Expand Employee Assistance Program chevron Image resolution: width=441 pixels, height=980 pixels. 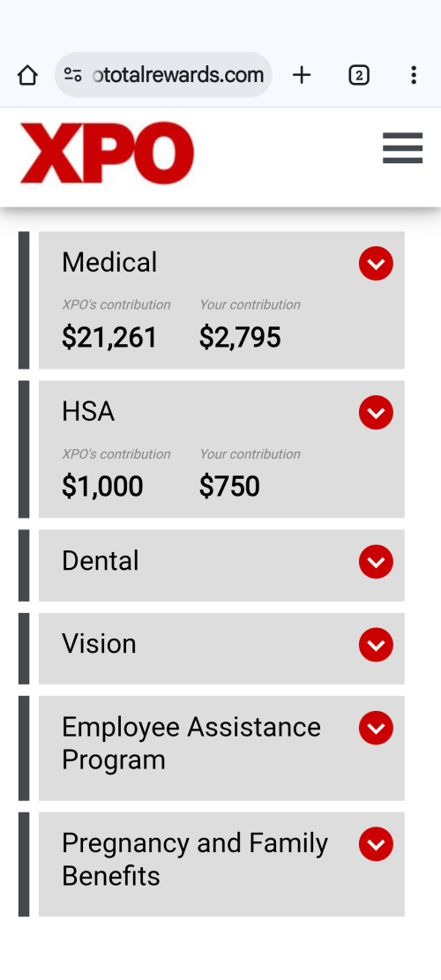(x=376, y=728)
